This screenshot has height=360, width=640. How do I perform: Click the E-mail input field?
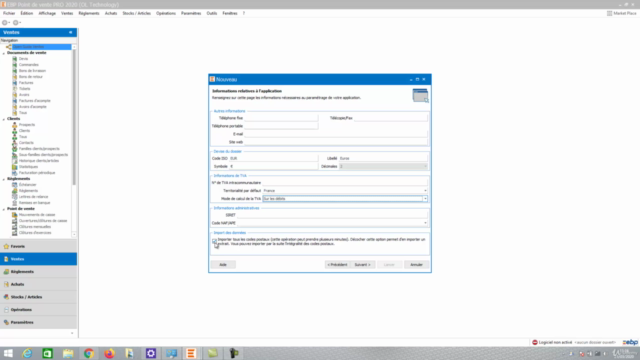336,134
